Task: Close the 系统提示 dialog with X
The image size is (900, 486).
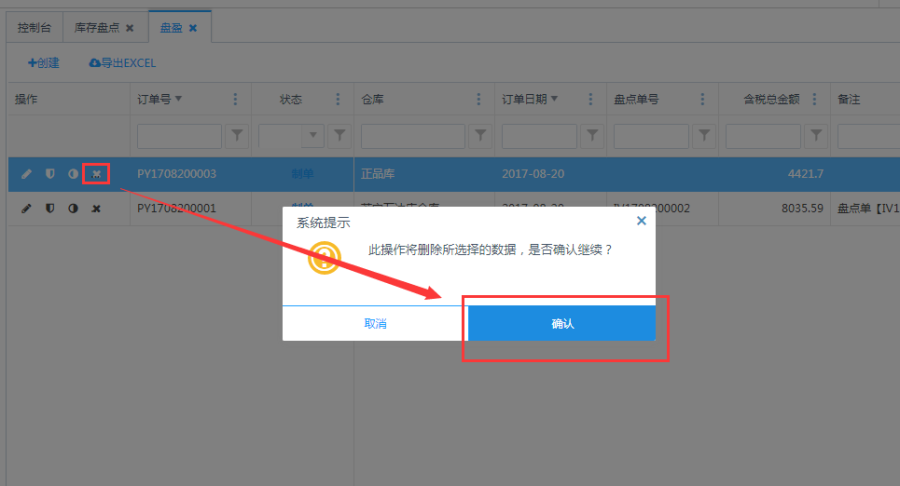Action: [641, 220]
